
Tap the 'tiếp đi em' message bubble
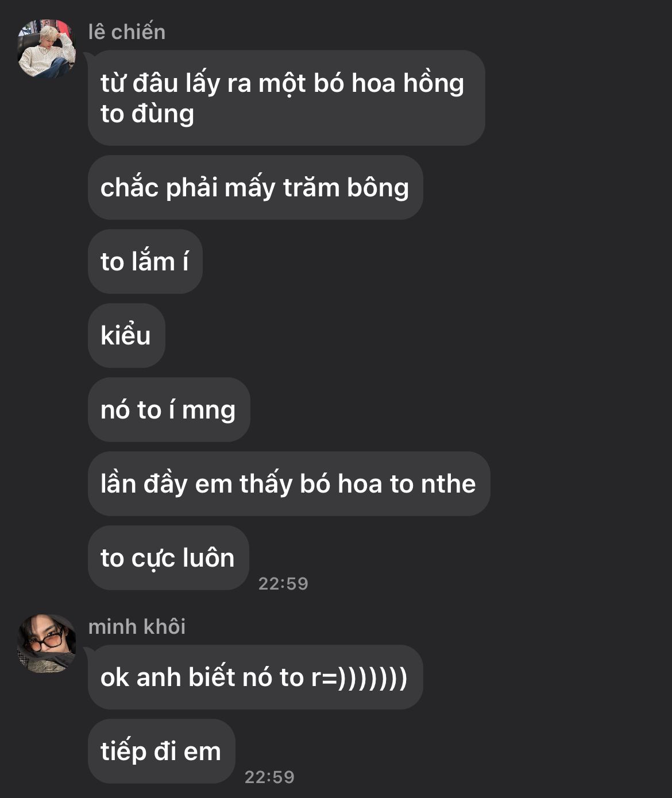(x=161, y=751)
